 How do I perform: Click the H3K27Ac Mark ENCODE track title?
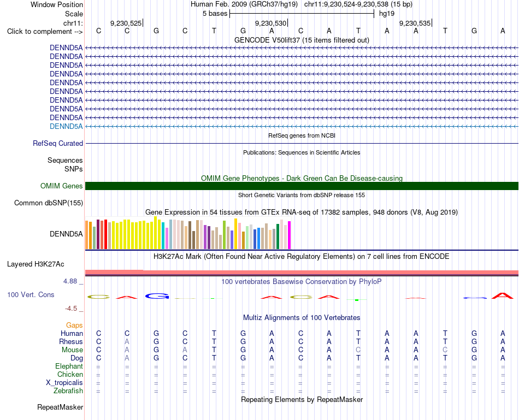coord(302,257)
